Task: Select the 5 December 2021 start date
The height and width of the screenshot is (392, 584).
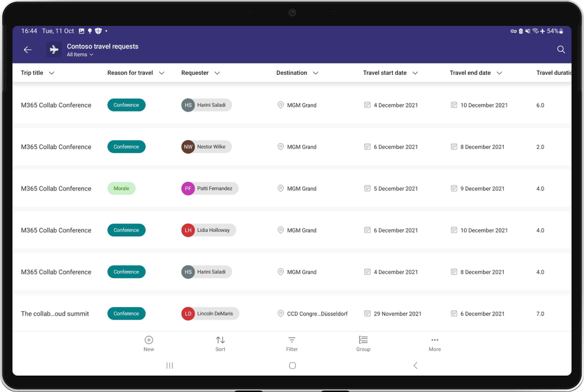Action: [x=396, y=188]
